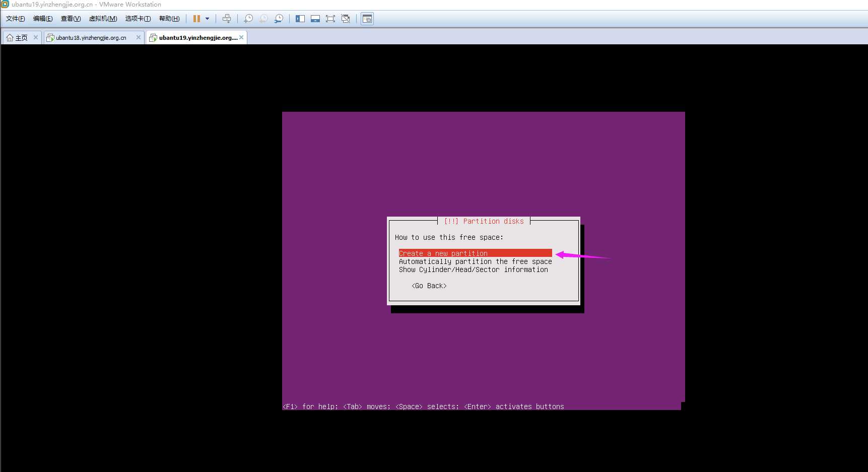Screen dimensions: 868x472
Task: Pause the virtual machine with the orange pause icon
Action: [x=196, y=19]
